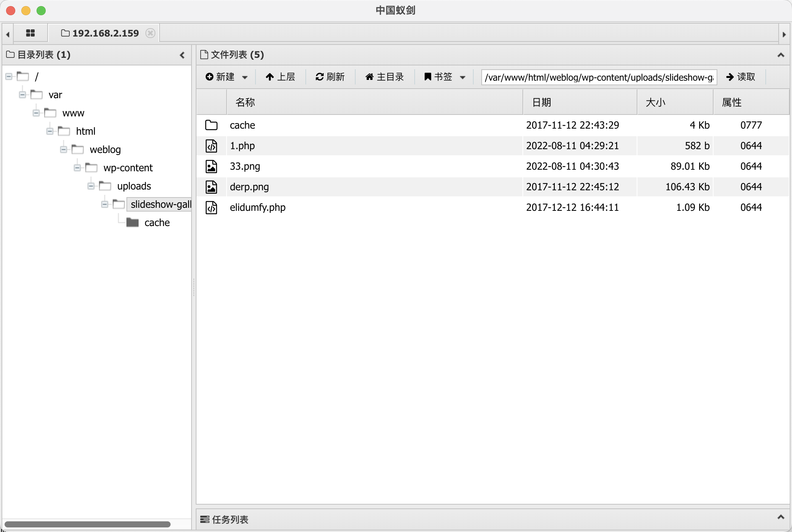Click the path input field

coord(599,77)
